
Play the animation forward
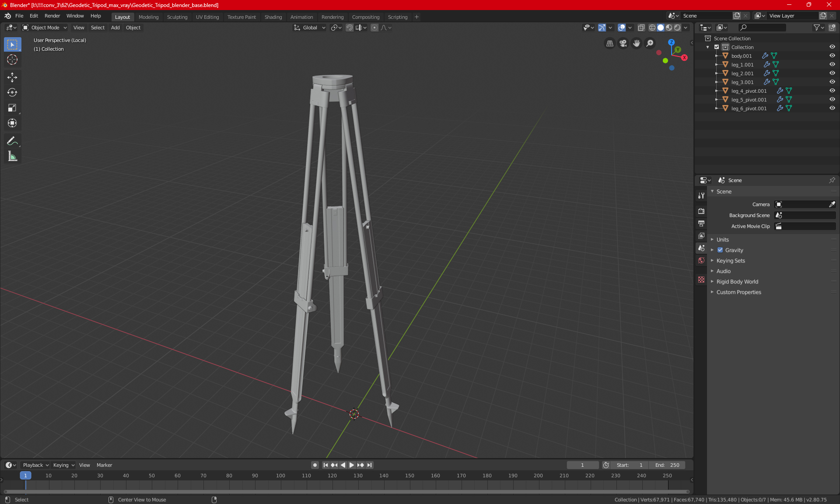tap(351, 465)
